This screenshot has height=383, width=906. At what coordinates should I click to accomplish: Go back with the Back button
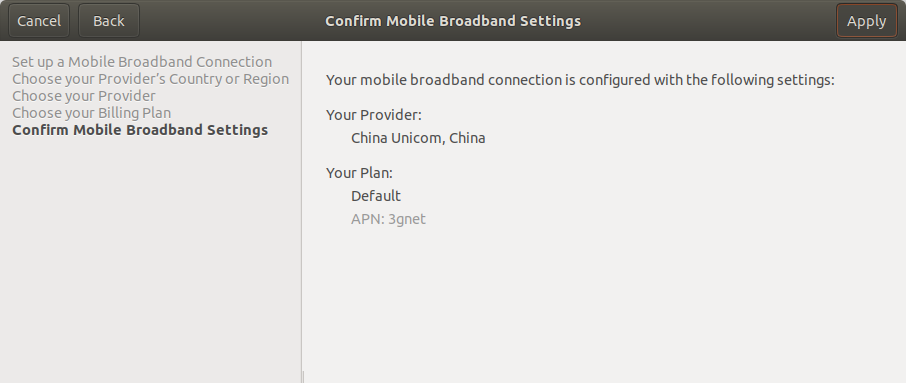point(109,21)
